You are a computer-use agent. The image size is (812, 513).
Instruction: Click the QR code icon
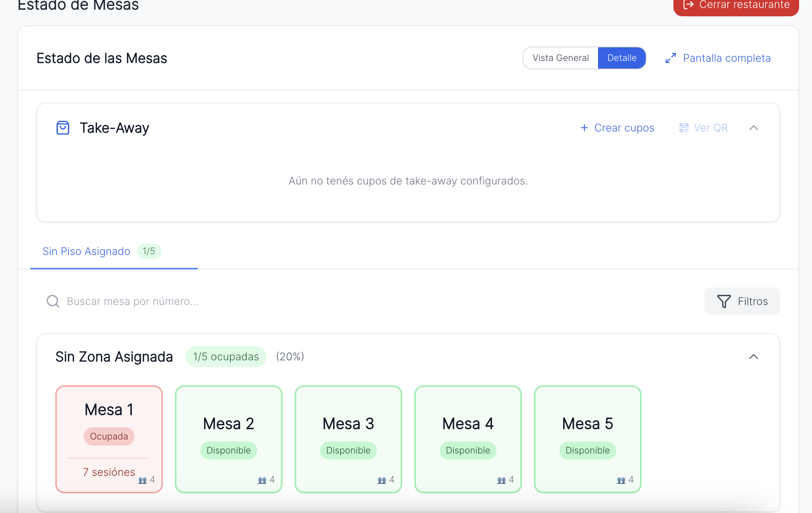[684, 128]
